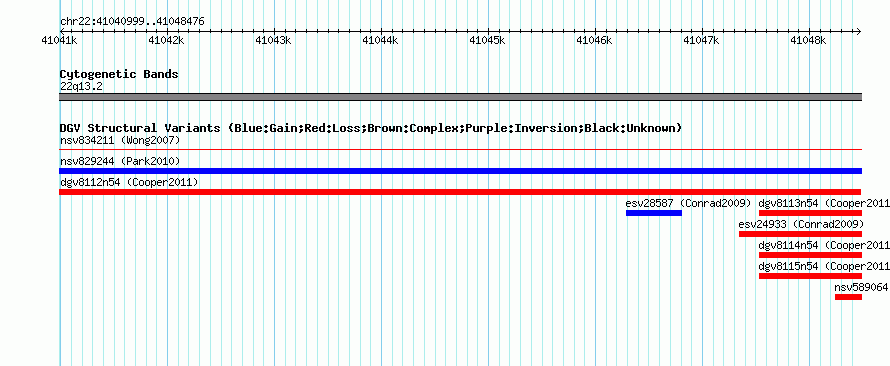Click the chr22:41040999..41048476 coordinate label
The width and height of the screenshot is (890, 366).
click(x=132, y=22)
